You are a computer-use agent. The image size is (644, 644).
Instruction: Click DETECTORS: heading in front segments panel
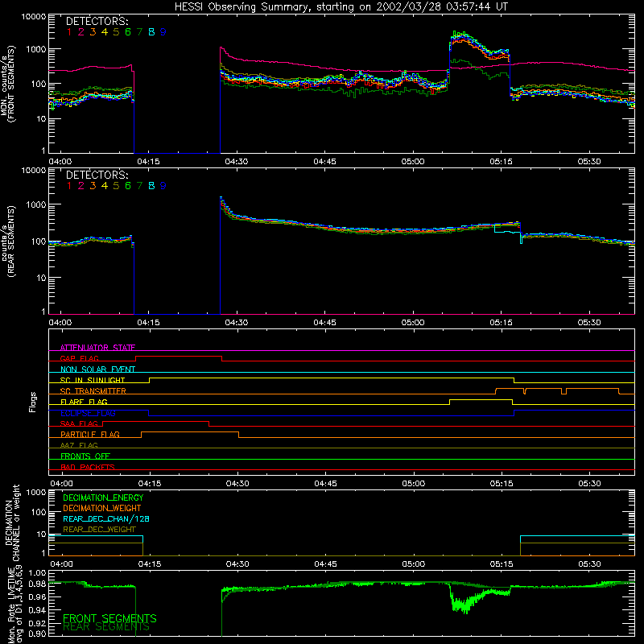click(x=97, y=21)
